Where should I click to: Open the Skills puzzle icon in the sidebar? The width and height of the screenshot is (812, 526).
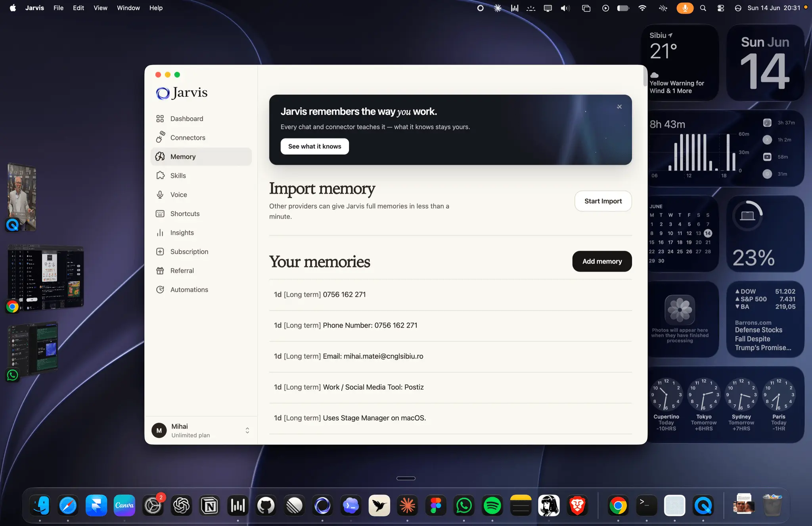point(160,175)
